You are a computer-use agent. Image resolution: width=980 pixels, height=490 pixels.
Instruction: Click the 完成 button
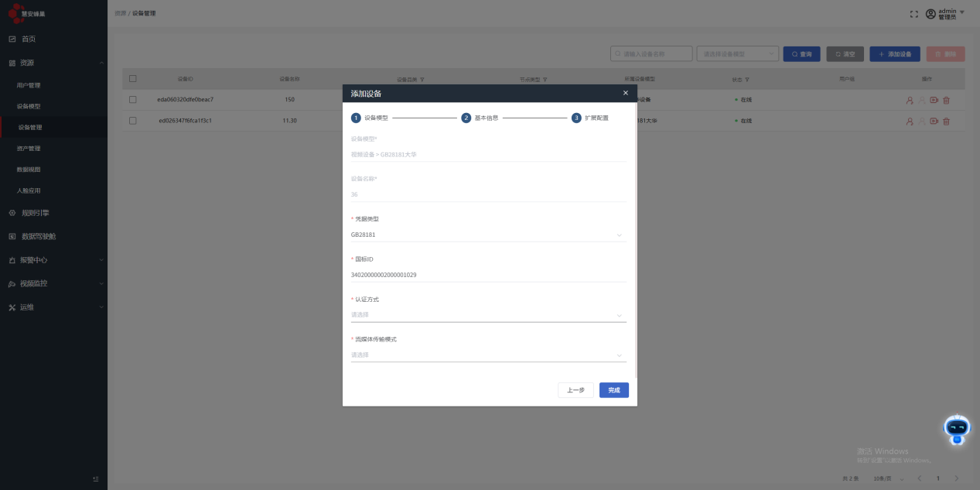pyautogui.click(x=613, y=390)
